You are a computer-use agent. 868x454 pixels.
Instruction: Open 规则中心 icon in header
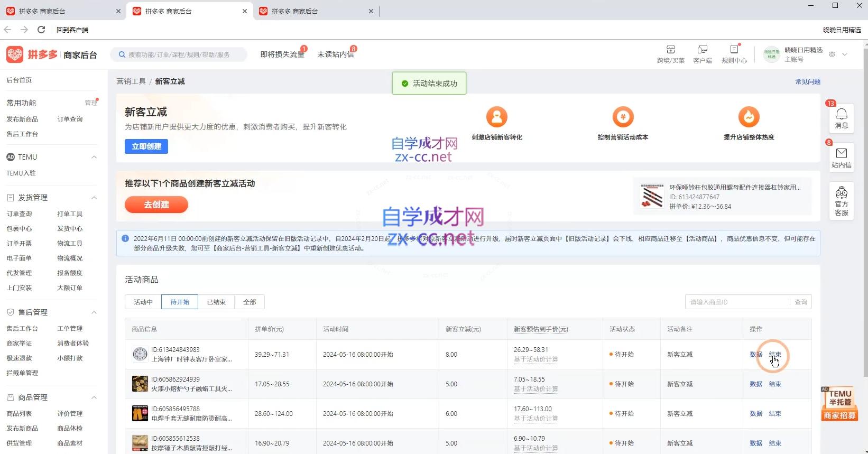[x=734, y=50]
